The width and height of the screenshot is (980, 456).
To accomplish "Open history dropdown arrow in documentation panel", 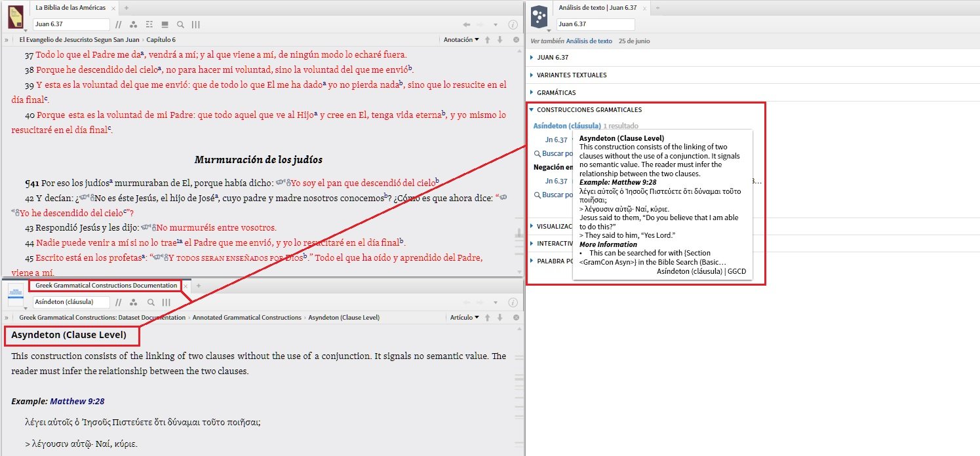I will [x=496, y=302].
